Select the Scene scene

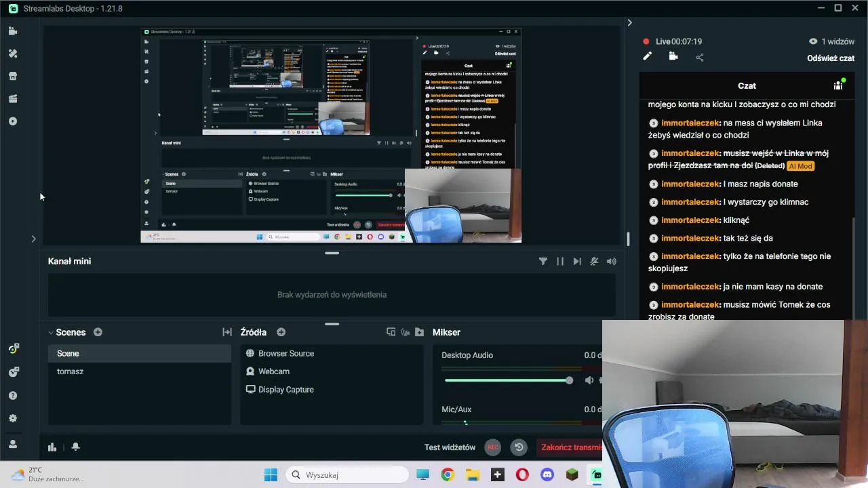(x=140, y=354)
